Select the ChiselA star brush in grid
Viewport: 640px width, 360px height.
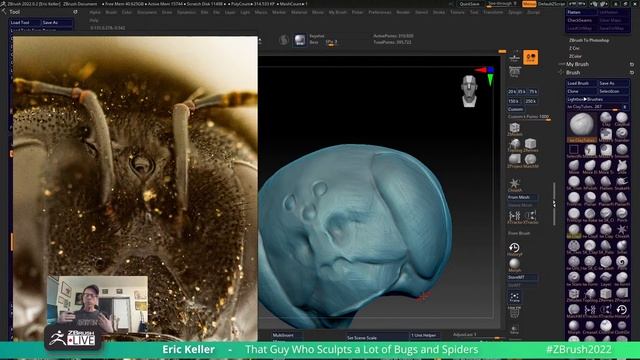point(622,230)
